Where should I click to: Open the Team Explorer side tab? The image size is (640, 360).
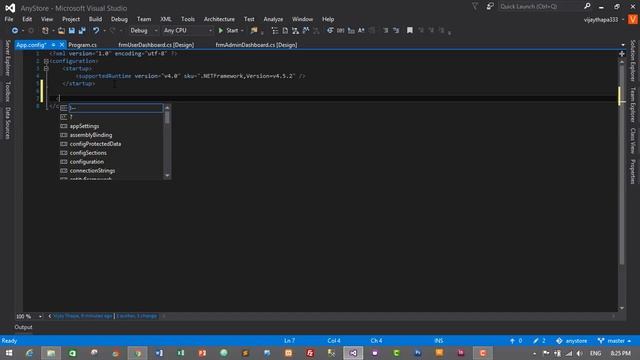coord(633,105)
